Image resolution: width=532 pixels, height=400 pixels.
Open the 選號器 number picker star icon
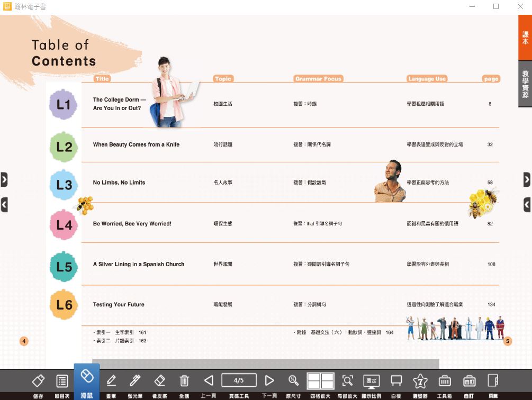[x=420, y=381]
